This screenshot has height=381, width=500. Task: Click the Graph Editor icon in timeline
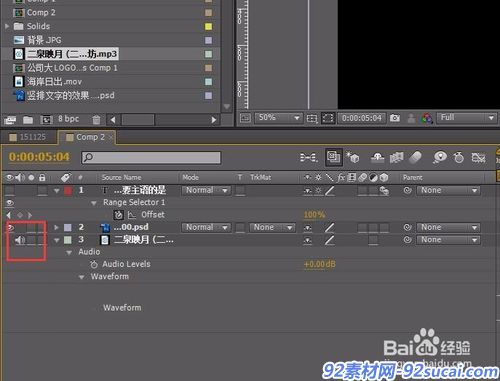click(x=478, y=157)
